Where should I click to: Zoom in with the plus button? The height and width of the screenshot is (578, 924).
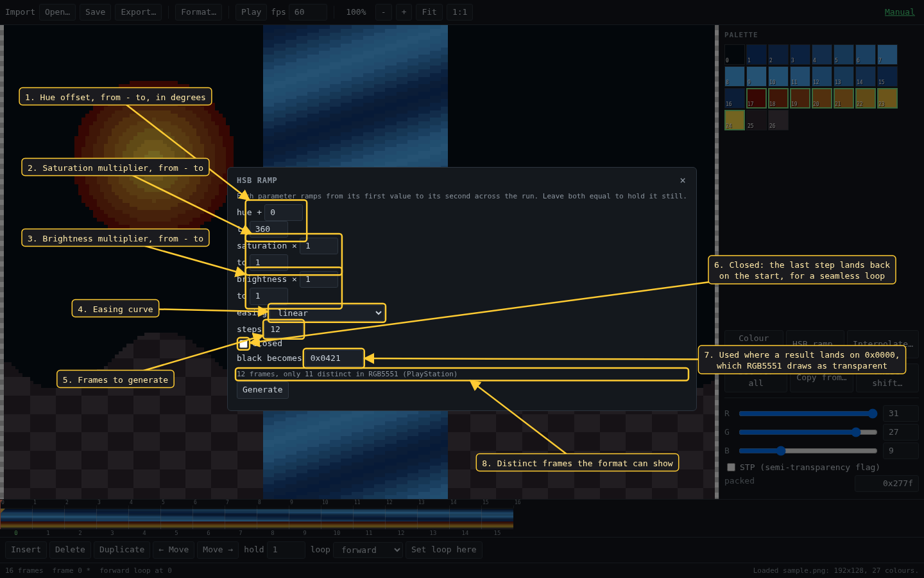tap(404, 12)
